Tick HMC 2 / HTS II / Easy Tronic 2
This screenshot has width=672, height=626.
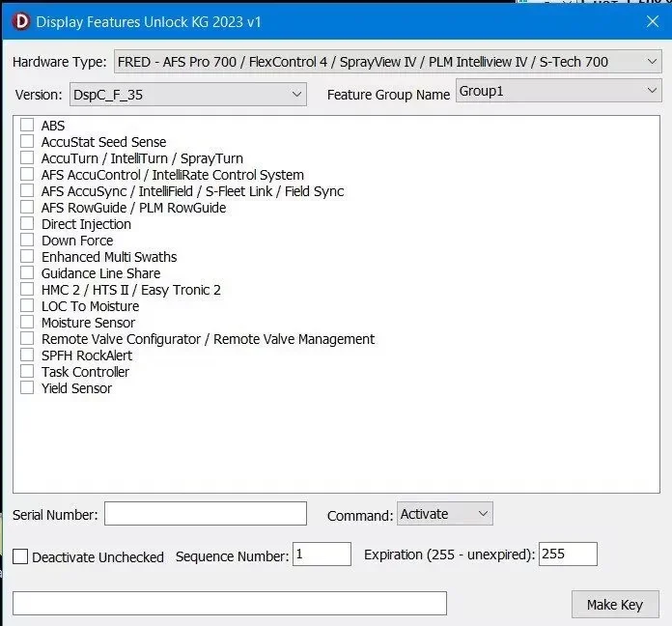coord(27,289)
